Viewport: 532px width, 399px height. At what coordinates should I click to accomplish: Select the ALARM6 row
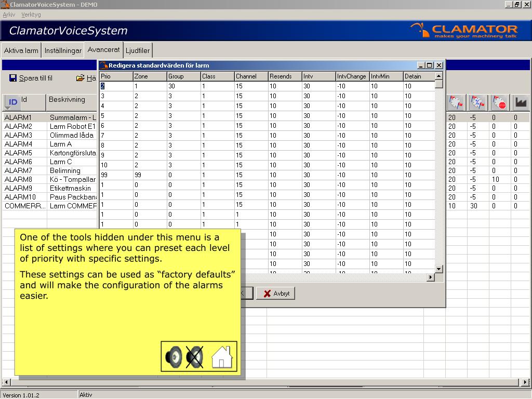(50, 162)
